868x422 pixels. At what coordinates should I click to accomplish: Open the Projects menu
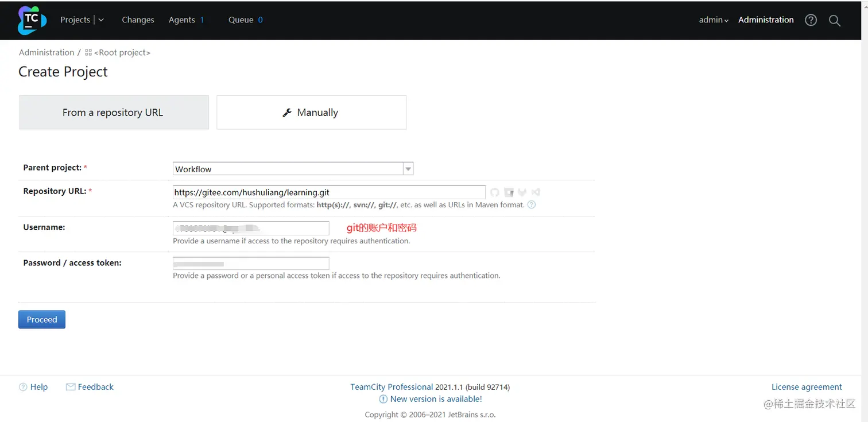pos(75,20)
